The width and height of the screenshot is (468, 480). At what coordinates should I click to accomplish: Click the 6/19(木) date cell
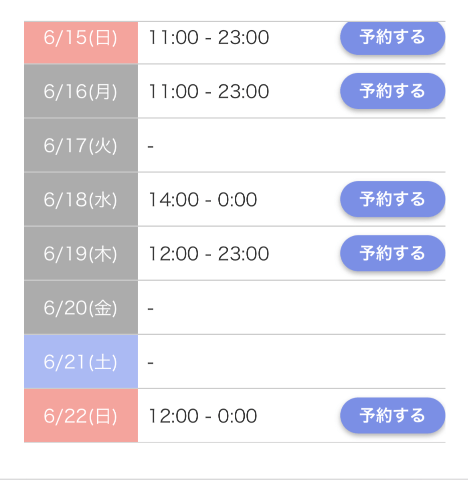[x=81, y=253]
